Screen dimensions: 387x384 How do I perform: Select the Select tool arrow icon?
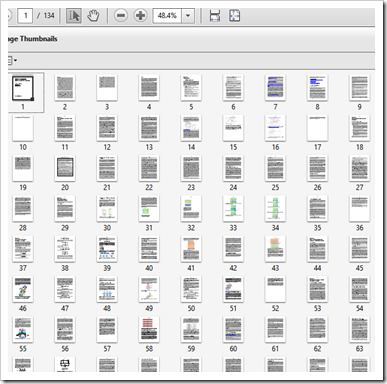74,16
